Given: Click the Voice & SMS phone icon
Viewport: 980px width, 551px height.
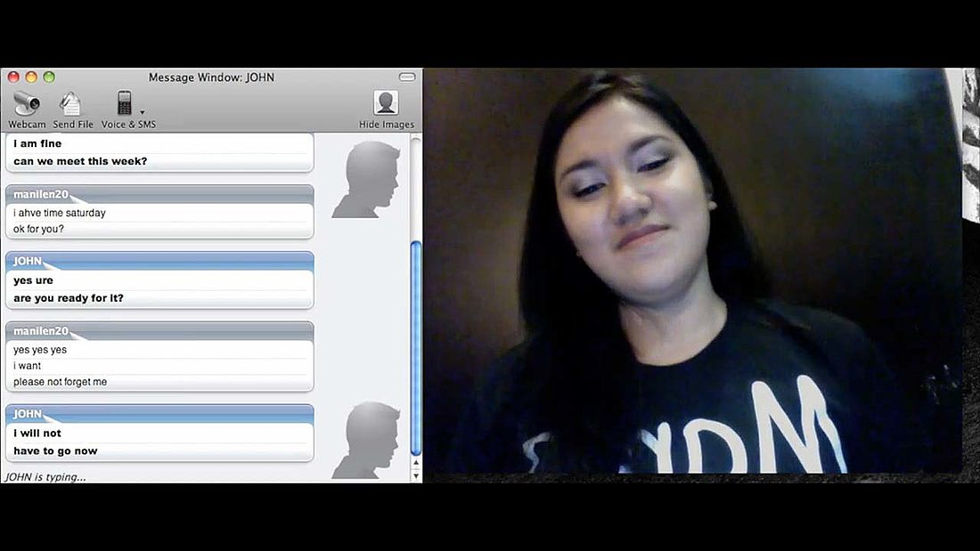Looking at the screenshot, I should [125, 103].
